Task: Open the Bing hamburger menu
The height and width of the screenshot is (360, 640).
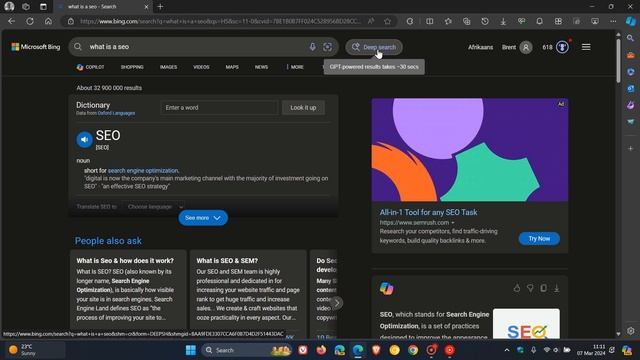Action: [586, 47]
